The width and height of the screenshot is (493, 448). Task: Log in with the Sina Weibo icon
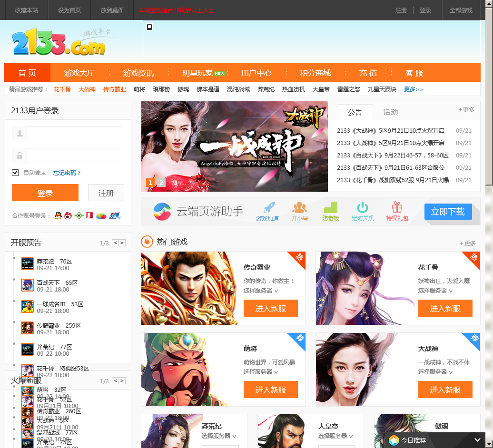[68, 215]
